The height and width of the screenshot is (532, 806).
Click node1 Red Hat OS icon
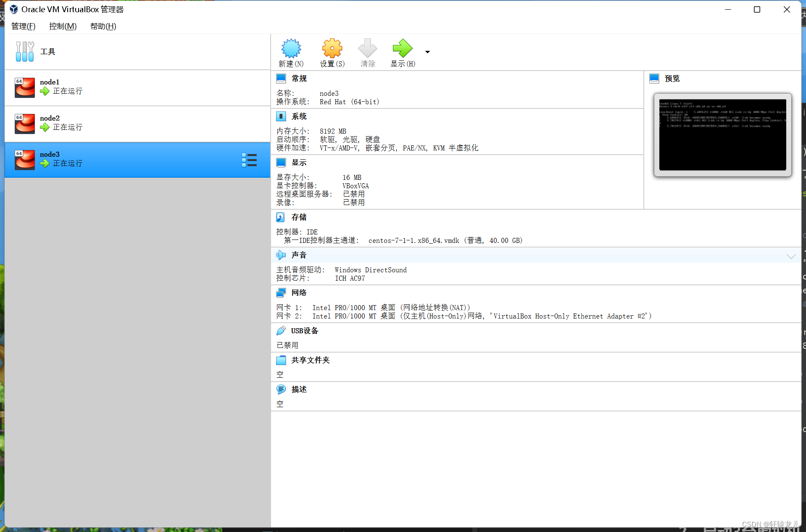(x=25, y=87)
